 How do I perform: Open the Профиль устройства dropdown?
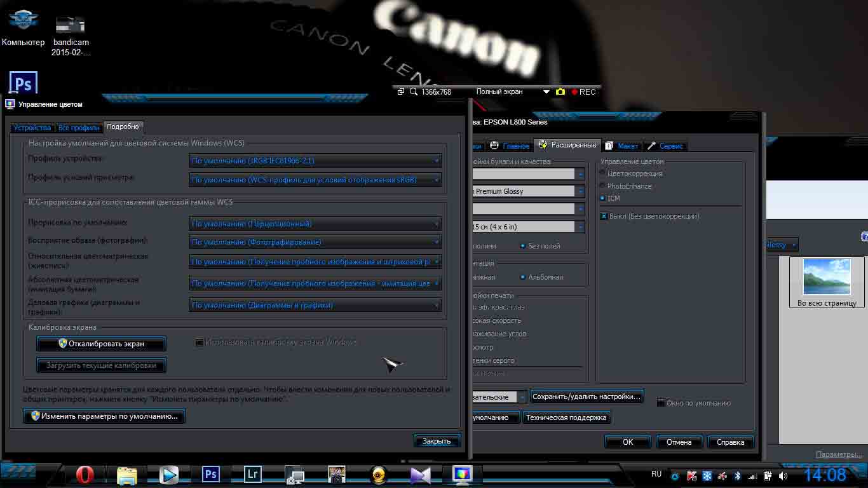315,161
